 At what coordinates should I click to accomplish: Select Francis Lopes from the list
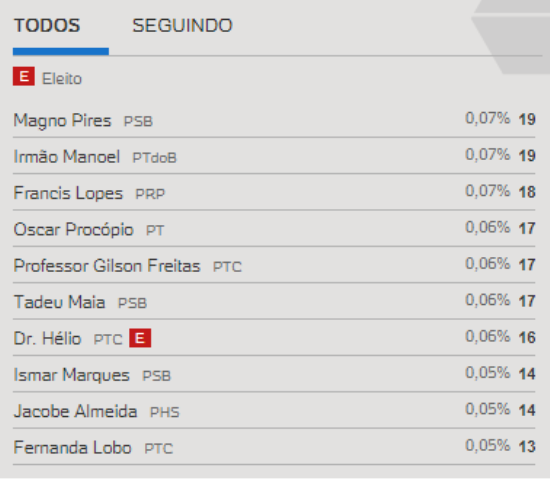[x=68, y=193]
